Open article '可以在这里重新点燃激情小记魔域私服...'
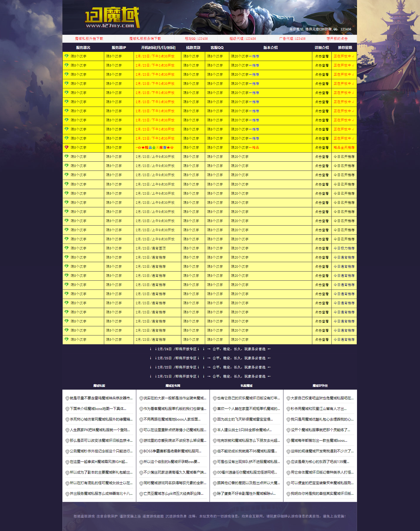Viewport: 420px width, 531px height. click(175, 430)
